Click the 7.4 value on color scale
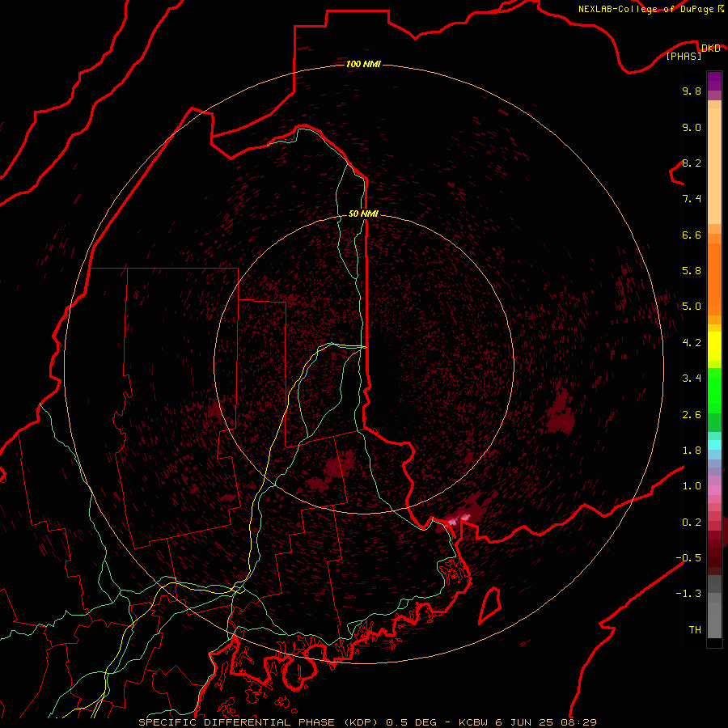The image size is (728, 728). (x=692, y=199)
